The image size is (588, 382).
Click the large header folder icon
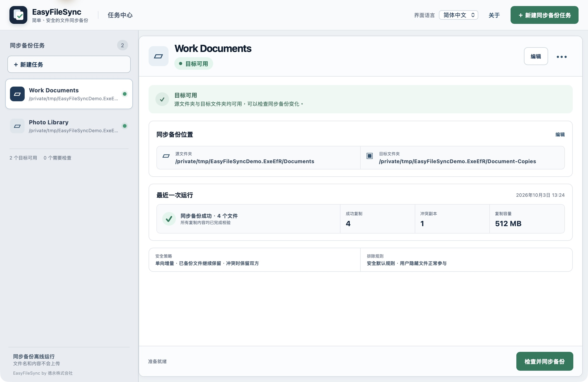pyautogui.click(x=159, y=56)
